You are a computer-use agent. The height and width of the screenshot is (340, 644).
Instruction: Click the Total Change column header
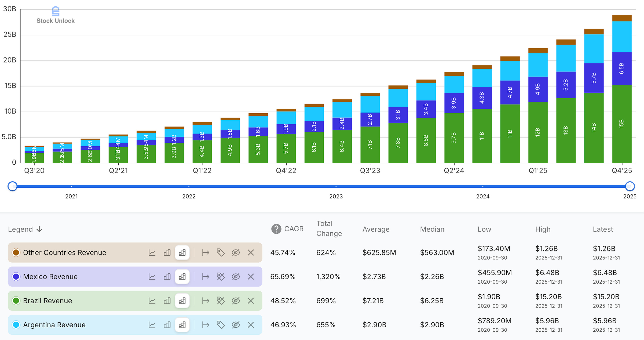tap(329, 229)
